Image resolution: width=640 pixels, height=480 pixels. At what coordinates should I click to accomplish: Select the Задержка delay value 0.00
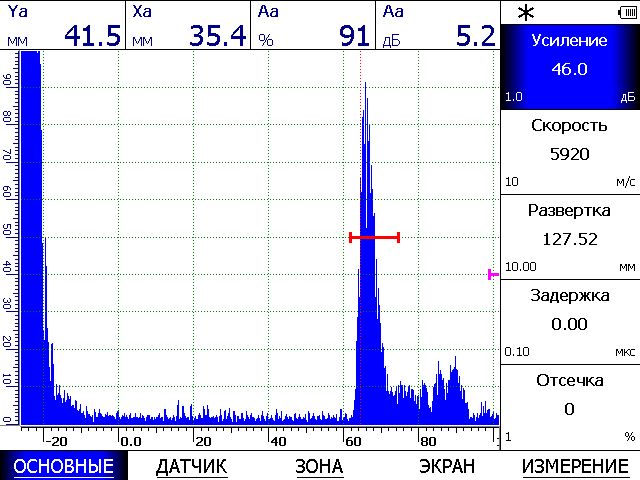tap(569, 324)
